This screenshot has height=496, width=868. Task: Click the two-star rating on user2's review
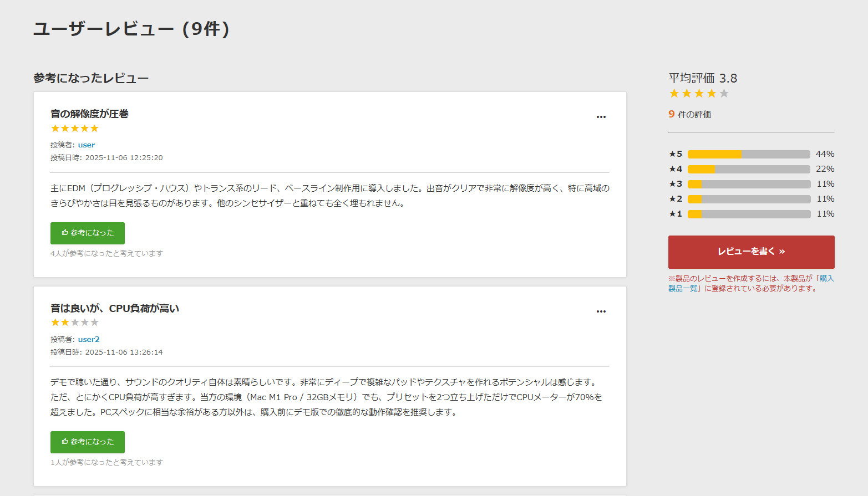coord(75,323)
